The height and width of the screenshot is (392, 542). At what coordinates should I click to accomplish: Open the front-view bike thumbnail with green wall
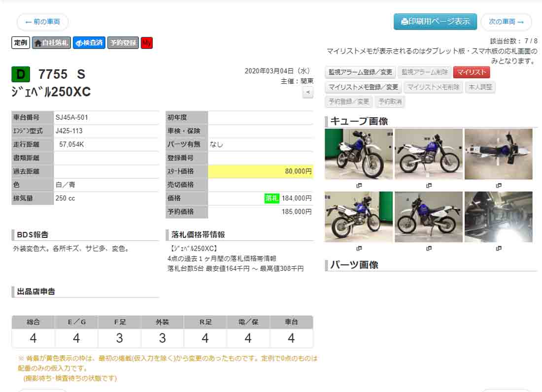tap(359, 154)
